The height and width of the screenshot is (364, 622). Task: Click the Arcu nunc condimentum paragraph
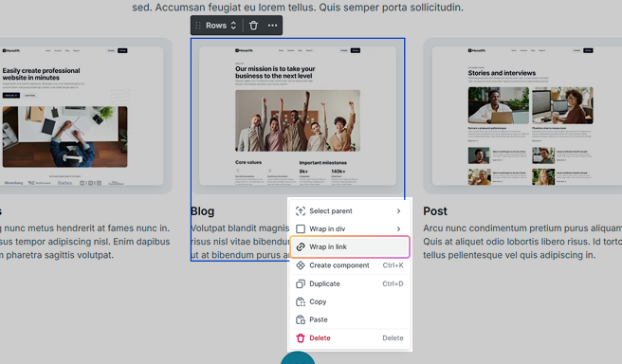pos(522,242)
